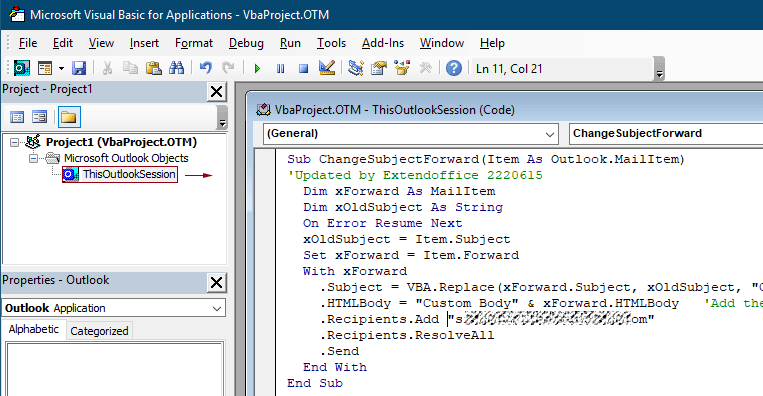Image resolution: width=763 pixels, height=396 pixels.
Task: Run the macro with the green play icon
Action: pyautogui.click(x=257, y=69)
